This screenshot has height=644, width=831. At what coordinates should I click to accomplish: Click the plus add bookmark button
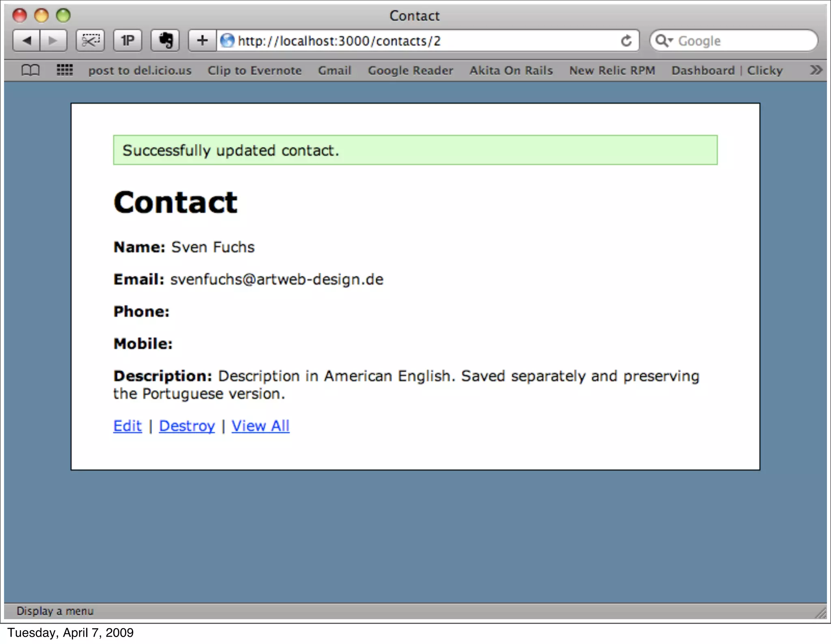(202, 41)
